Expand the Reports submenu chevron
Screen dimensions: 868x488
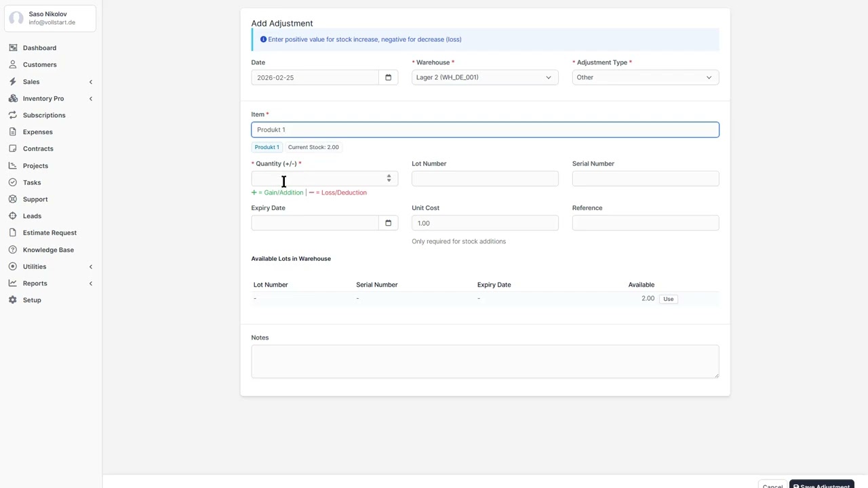click(91, 283)
